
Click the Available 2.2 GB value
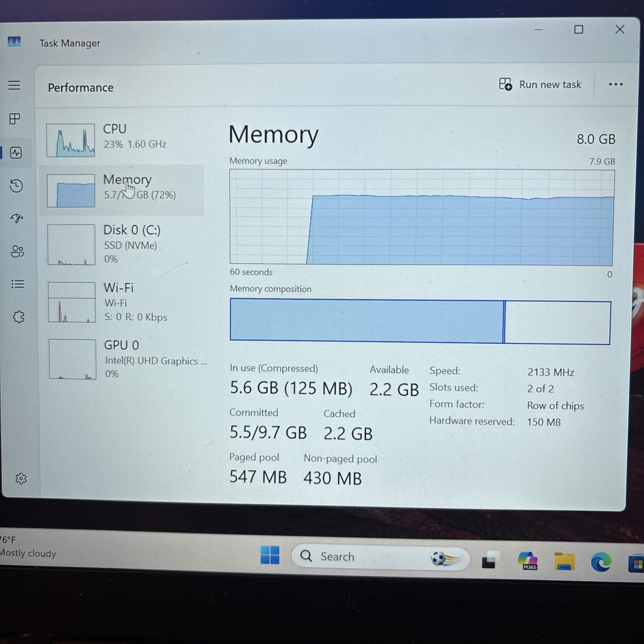point(394,390)
